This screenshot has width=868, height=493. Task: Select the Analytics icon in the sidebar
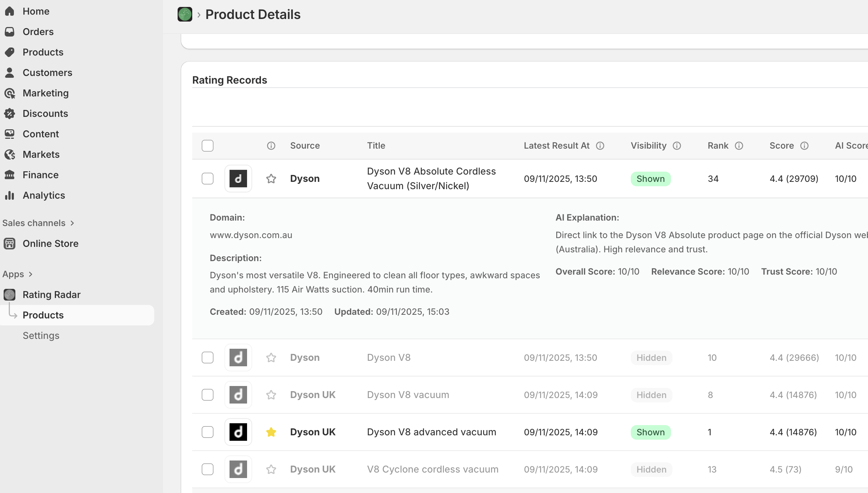(10, 195)
